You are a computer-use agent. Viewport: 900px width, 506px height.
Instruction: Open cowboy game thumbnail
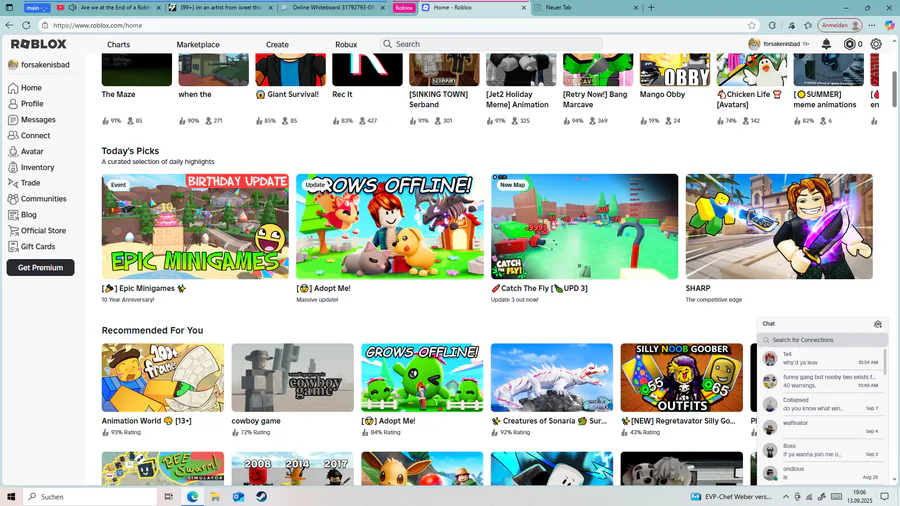click(x=293, y=377)
